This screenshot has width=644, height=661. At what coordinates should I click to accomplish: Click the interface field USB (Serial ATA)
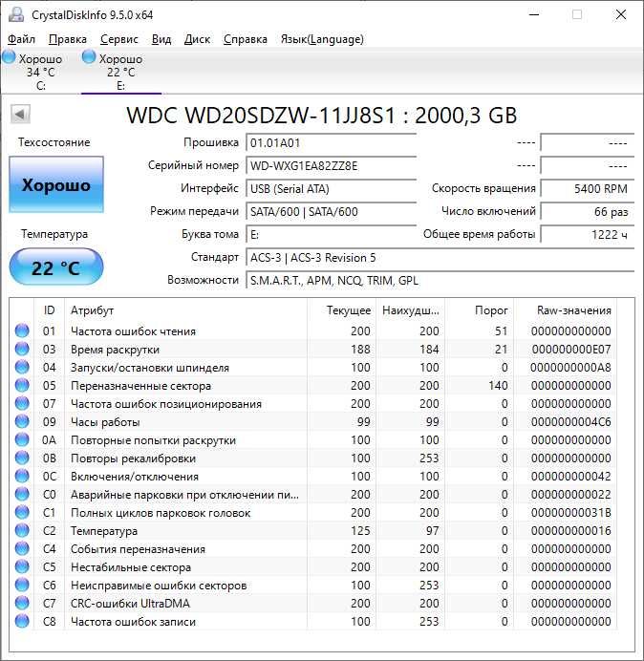[x=331, y=188]
